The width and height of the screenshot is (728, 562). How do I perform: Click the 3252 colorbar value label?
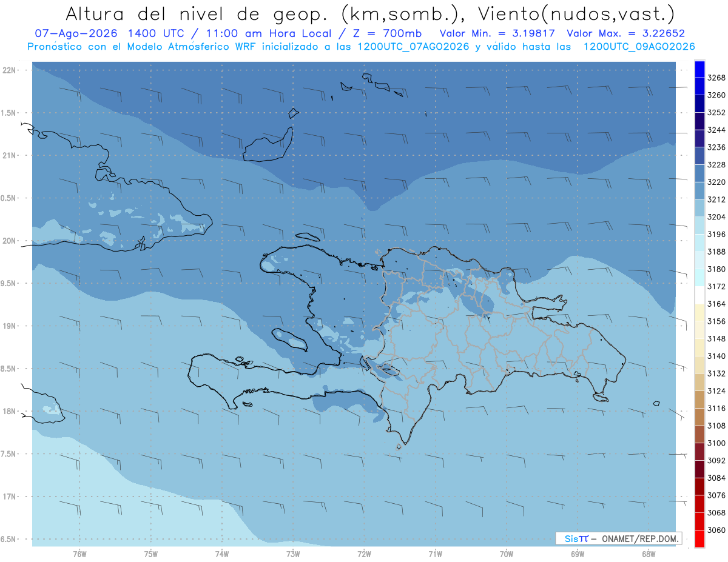[x=716, y=113]
